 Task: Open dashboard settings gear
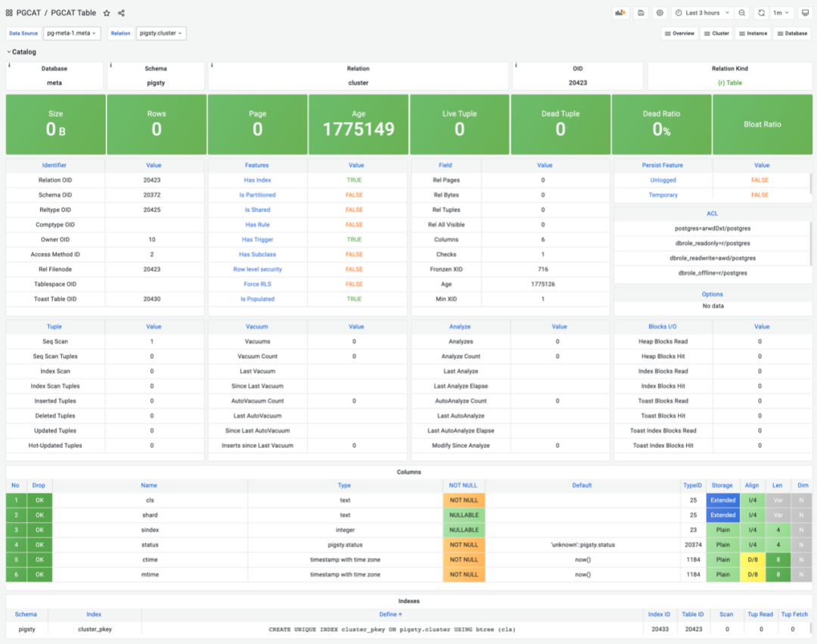[660, 13]
